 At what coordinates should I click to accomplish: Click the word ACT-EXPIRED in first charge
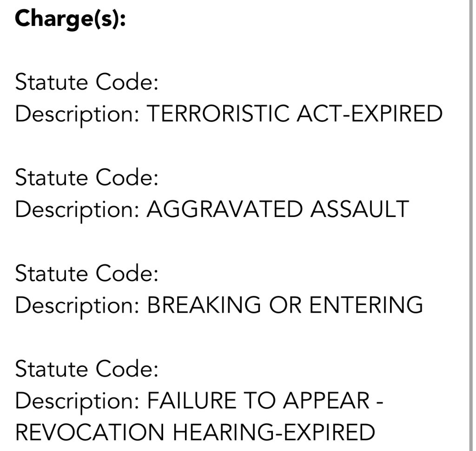[x=369, y=114]
